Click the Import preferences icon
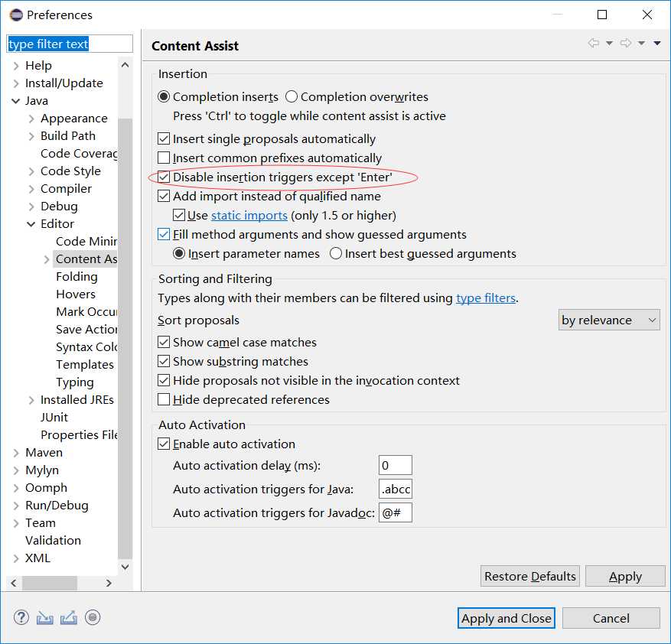671x644 pixels. [45, 617]
